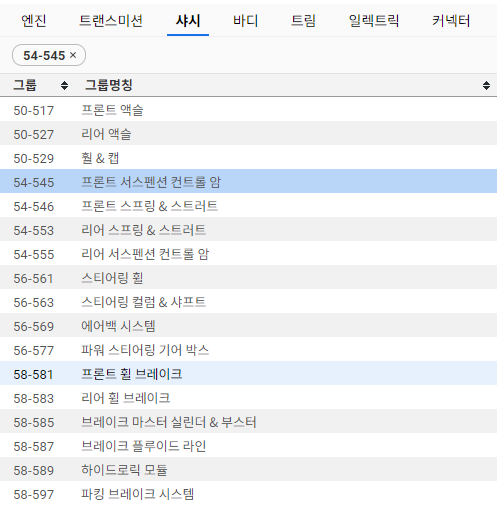Viewport: 497px width, 508px height.
Task: Select row 50-527 리어 액슬
Action: click(248, 133)
